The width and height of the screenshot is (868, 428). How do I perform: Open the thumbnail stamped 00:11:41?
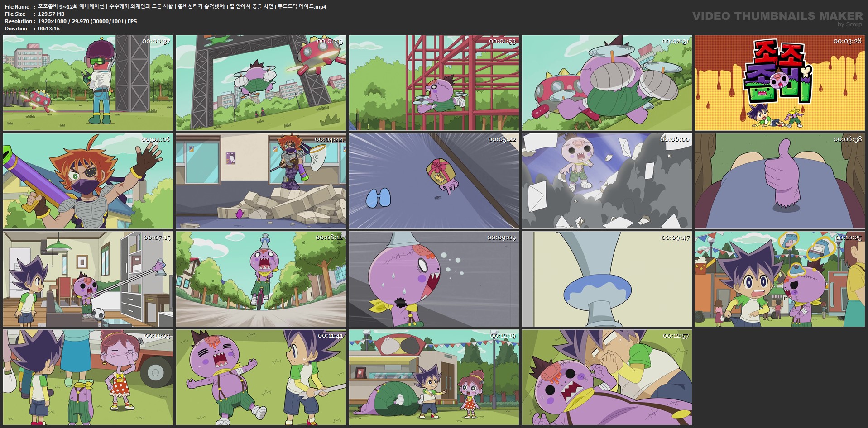[x=261, y=377]
